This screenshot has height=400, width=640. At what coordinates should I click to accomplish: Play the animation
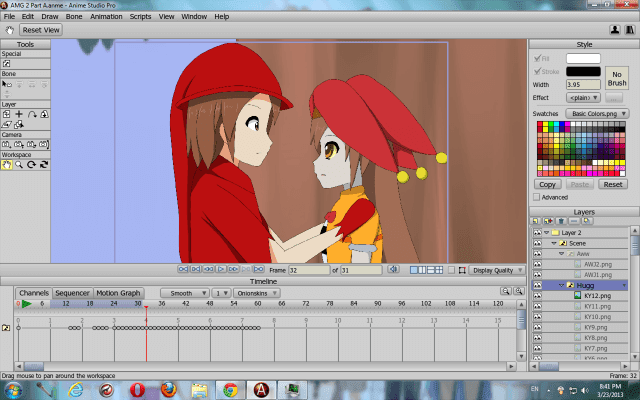click(x=221, y=269)
